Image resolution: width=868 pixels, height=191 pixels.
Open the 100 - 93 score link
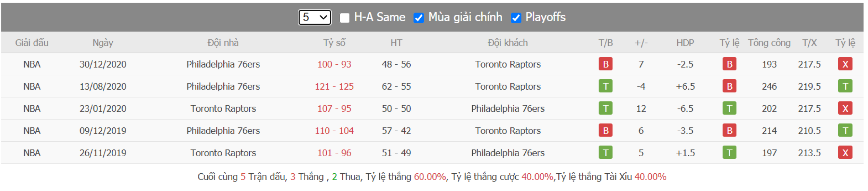[x=334, y=65]
